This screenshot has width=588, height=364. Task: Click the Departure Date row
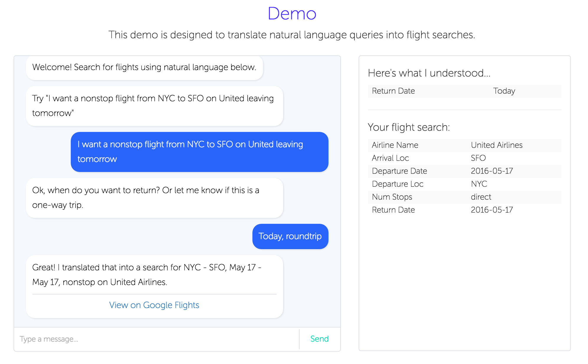point(464,171)
